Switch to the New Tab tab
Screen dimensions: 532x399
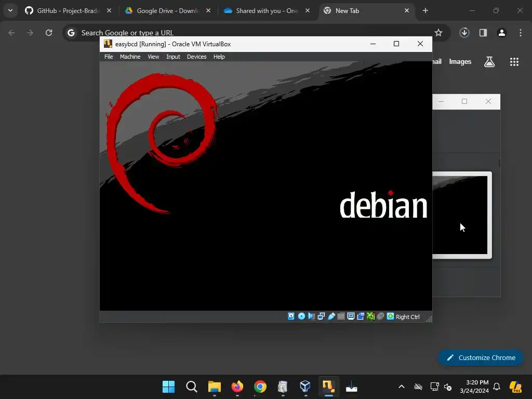(366, 11)
